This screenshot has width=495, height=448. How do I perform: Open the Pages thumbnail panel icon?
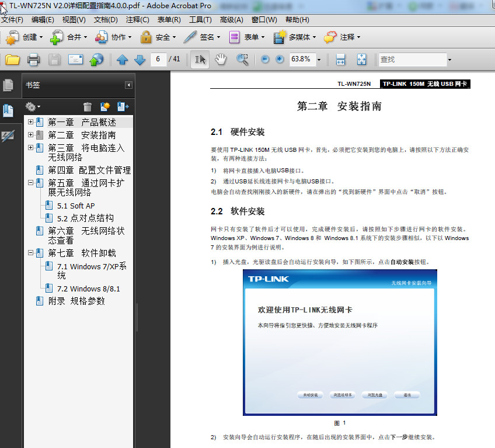tap(8, 85)
